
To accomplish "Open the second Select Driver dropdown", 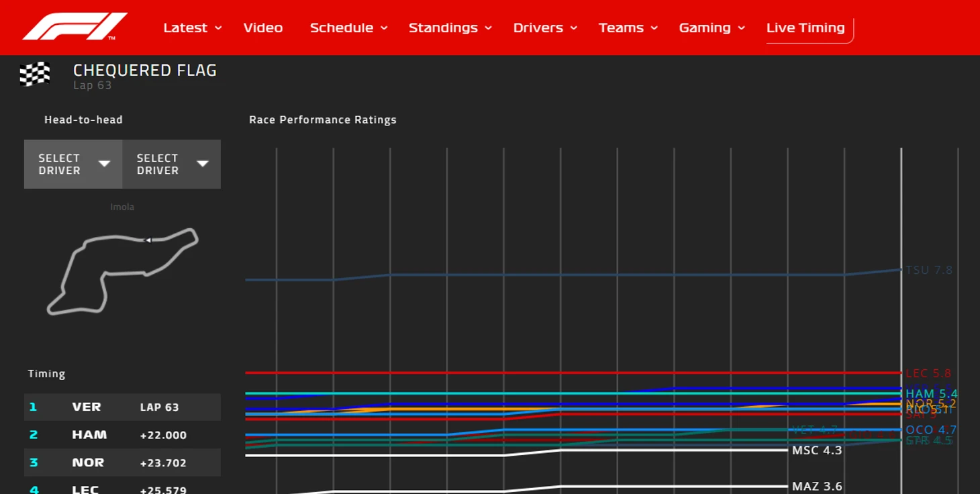I will [x=172, y=164].
